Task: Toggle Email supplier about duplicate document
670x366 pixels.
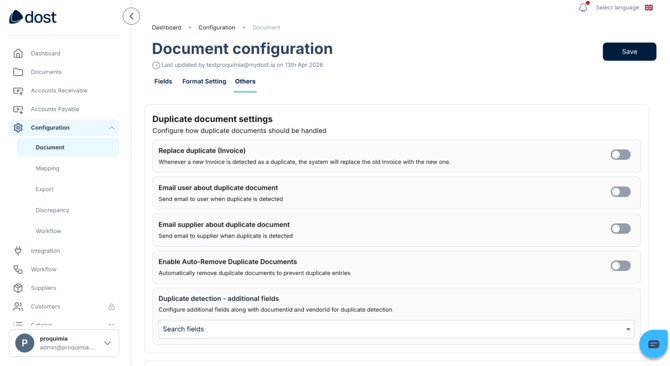Action: (x=620, y=228)
